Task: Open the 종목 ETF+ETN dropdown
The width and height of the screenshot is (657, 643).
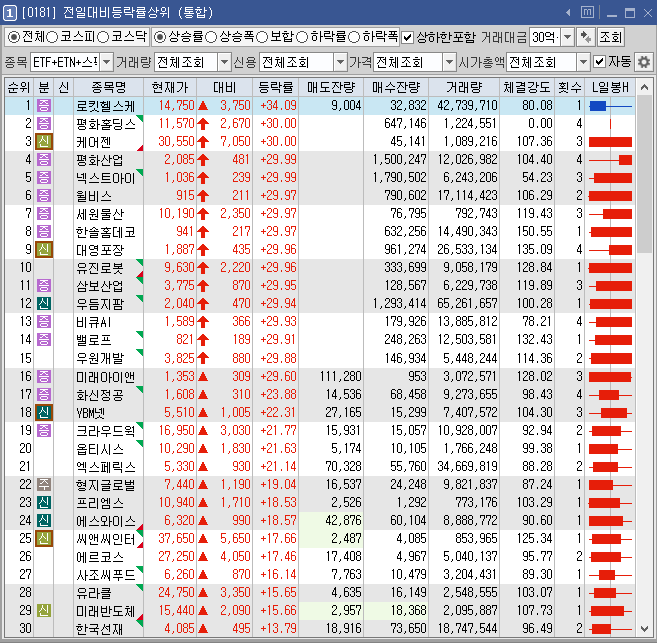Action: 106,62
